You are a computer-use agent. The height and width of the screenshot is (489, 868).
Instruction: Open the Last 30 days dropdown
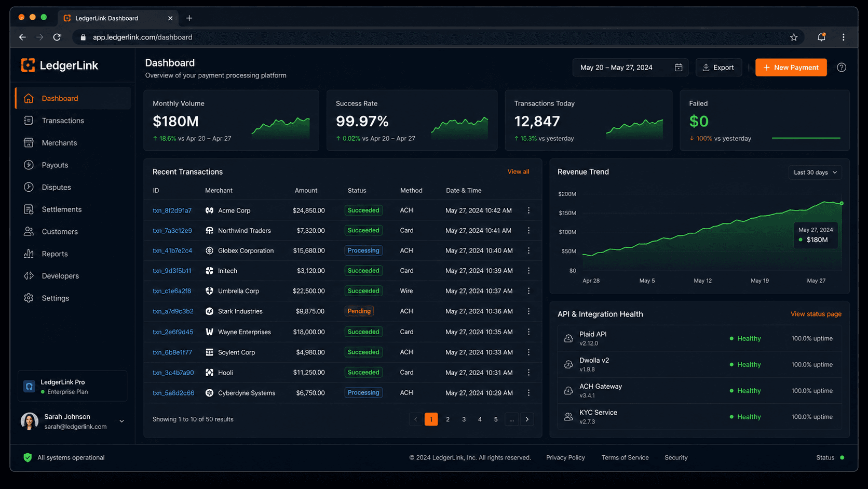[x=815, y=173]
